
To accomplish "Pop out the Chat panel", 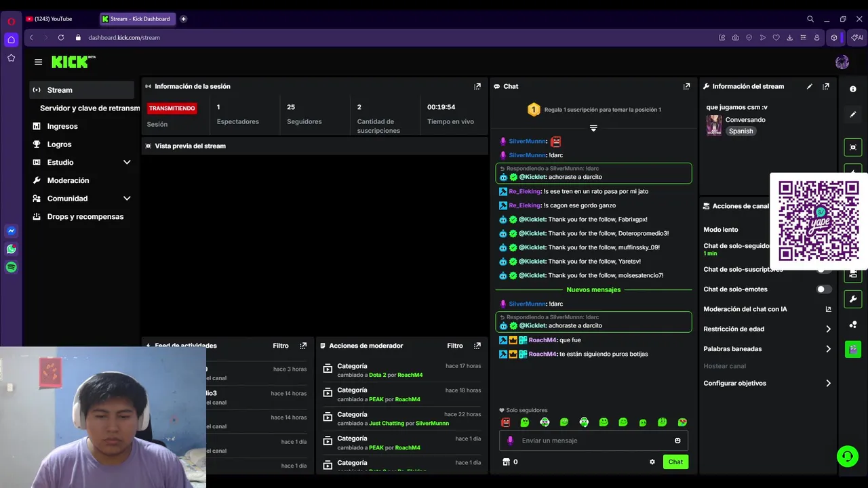I will point(686,86).
